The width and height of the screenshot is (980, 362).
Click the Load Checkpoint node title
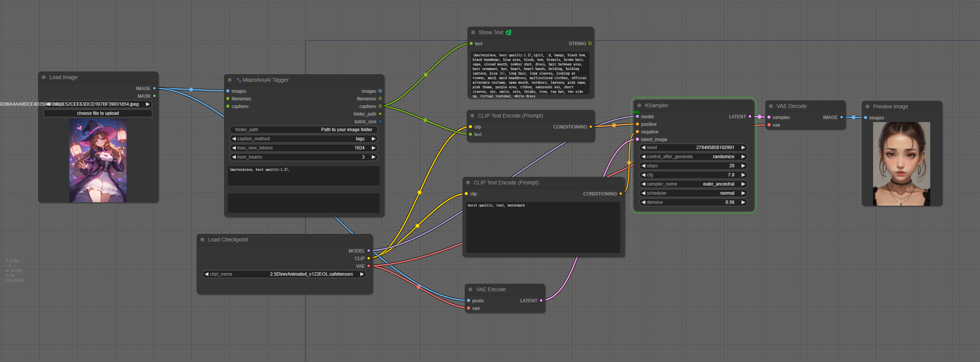[x=228, y=240]
